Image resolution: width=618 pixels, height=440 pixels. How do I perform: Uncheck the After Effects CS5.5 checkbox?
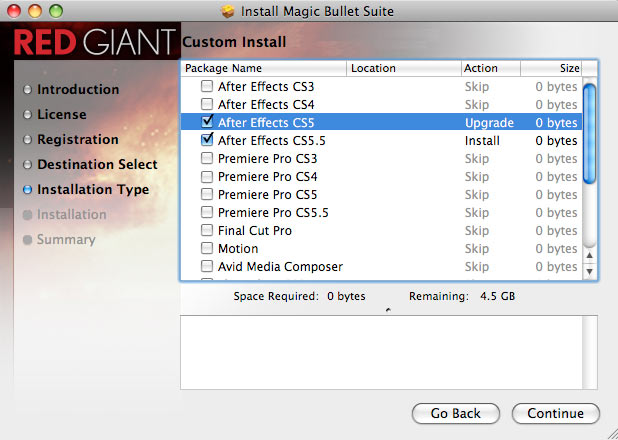(207, 140)
